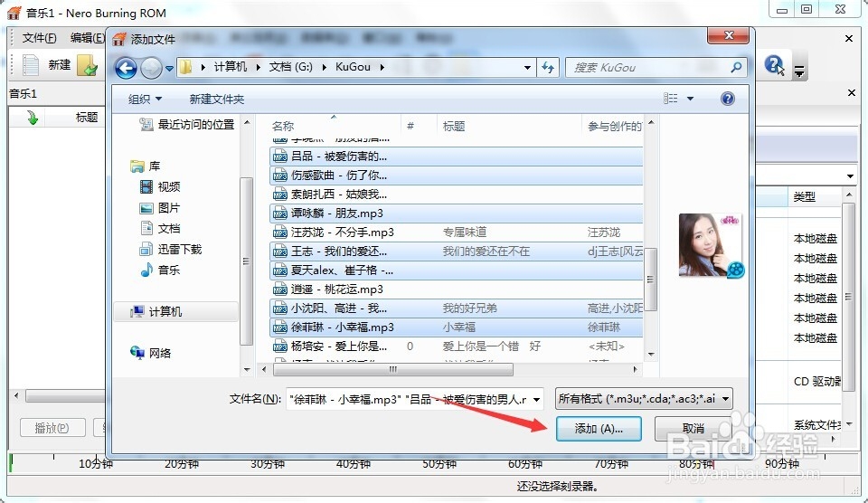Click 新建 toolbar button in Nero
Viewport: 868px width, 503px height.
click(47, 65)
